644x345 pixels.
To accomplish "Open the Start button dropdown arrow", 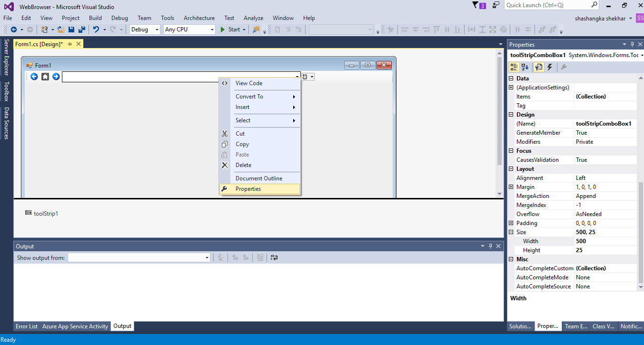I will 244,30.
